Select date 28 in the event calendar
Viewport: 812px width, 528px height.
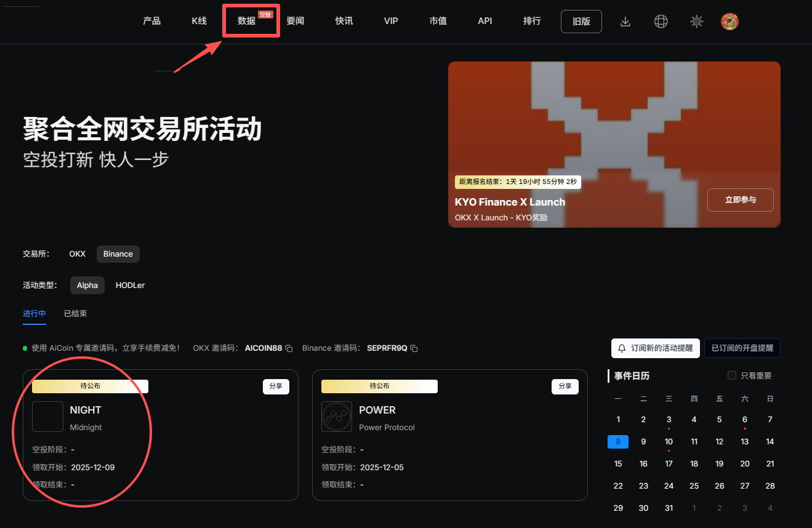(770, 486)
